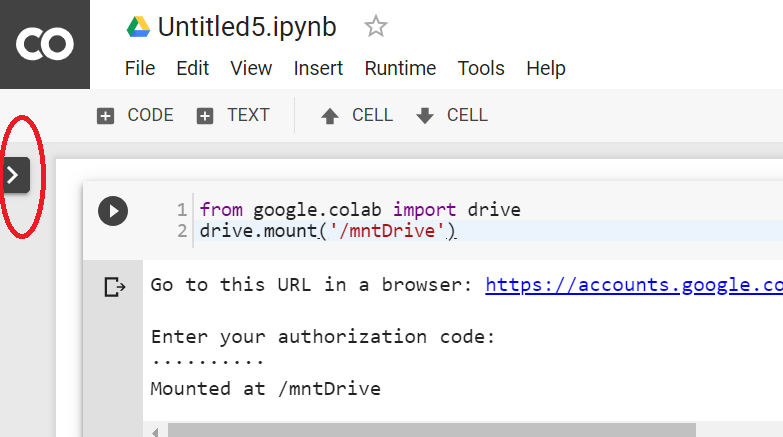783x437 pixels.
Task: Open the Runtime menu
Action: pos(400,68)
